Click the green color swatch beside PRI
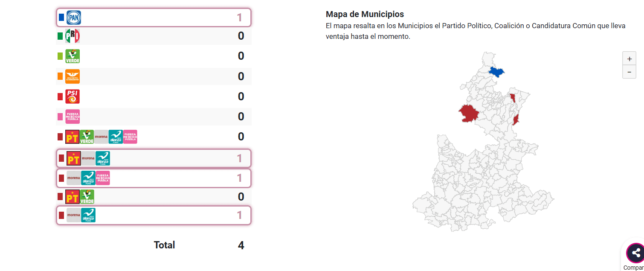The height and width of the screenshot is (271, 644). point(60,36)
